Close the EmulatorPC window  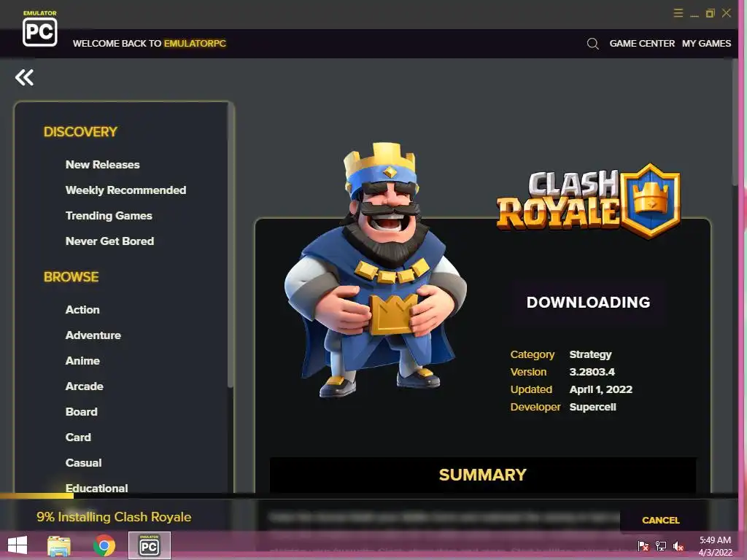point(726,13)
